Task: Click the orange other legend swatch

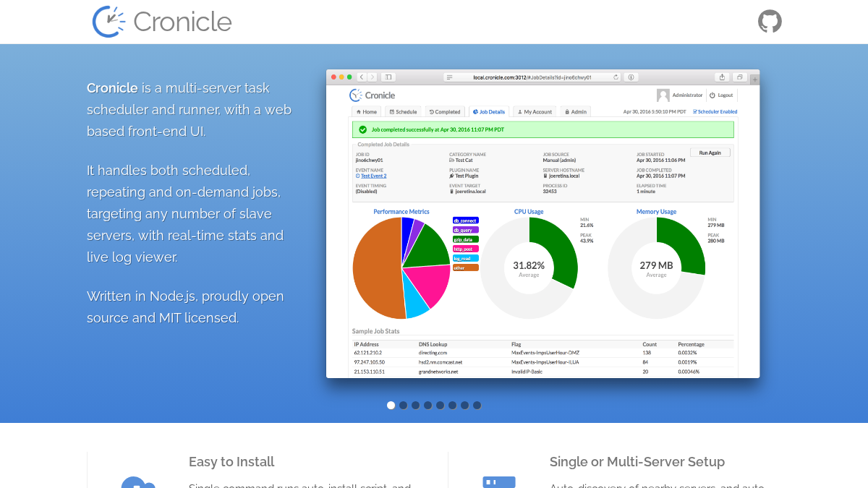Action: click(x=465, y=267)
